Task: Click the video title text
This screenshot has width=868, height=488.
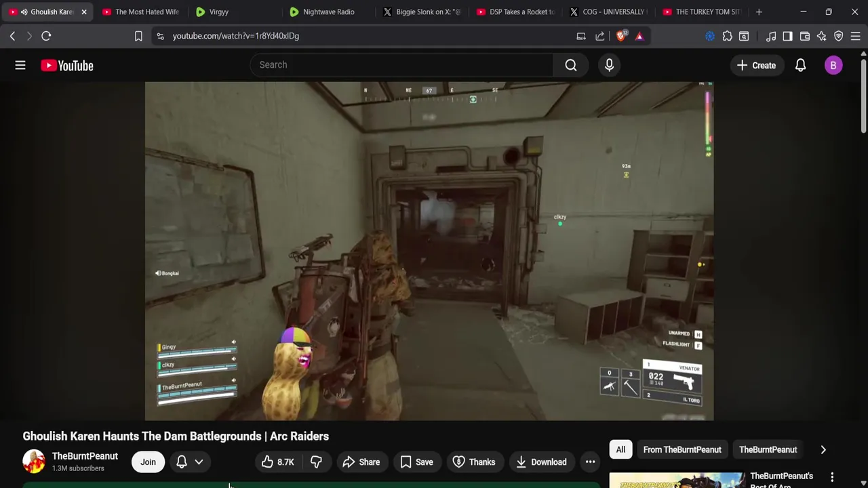Action: click(176, 436)
